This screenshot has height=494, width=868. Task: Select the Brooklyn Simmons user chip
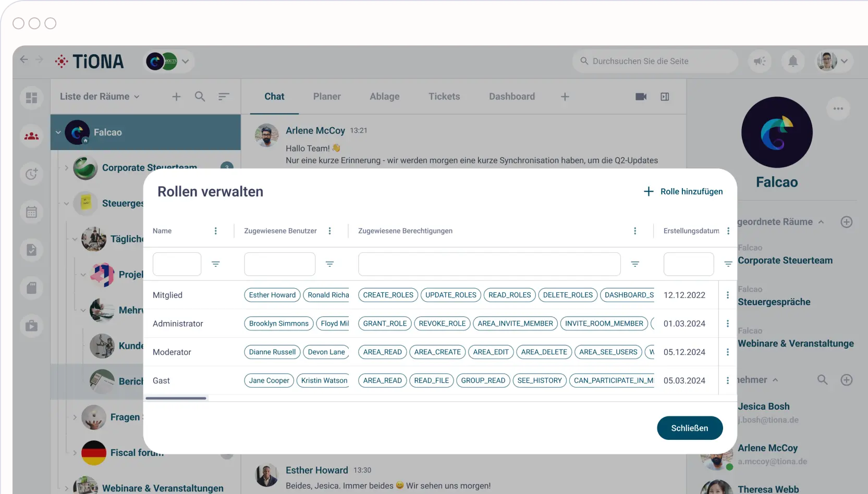coord(279,324)
